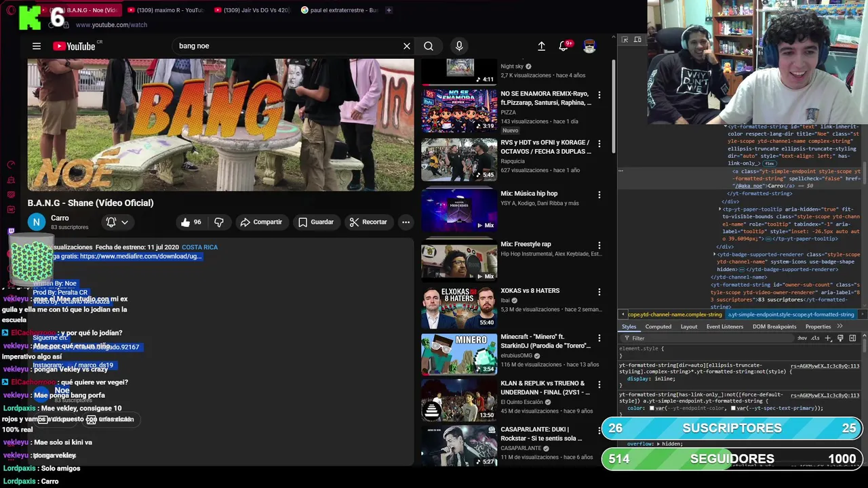Move the DevTools breadcrumb trail left
This screenshot has height=488, width=868.
point(623,314)
